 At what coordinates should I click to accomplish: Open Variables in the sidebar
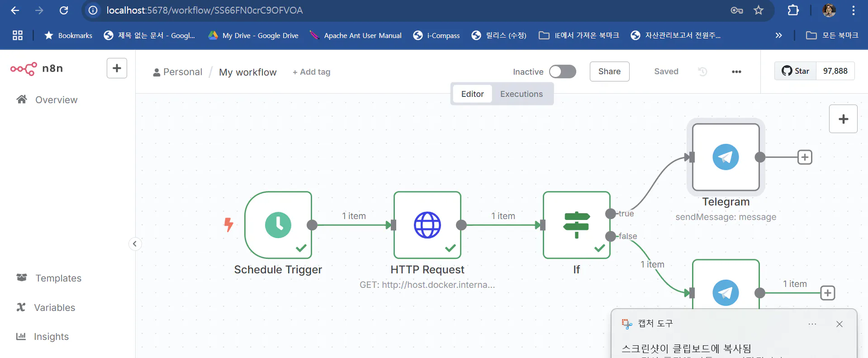(46, 307)
